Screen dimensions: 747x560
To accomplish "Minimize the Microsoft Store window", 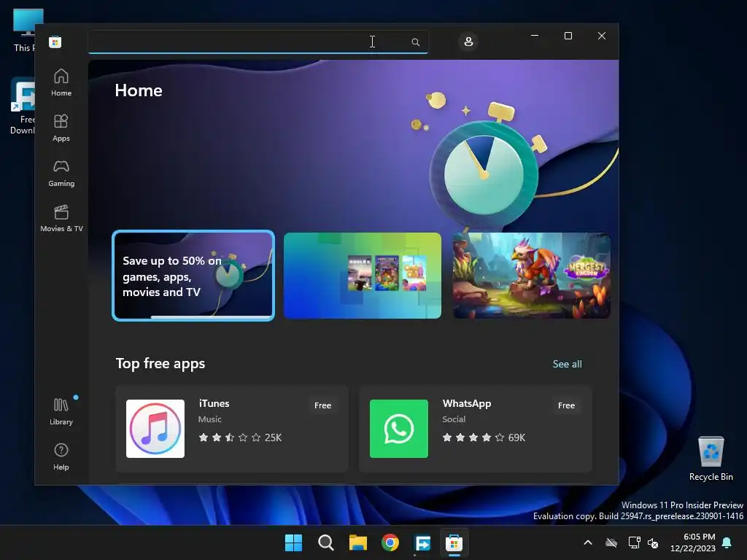I will (535, 36).
